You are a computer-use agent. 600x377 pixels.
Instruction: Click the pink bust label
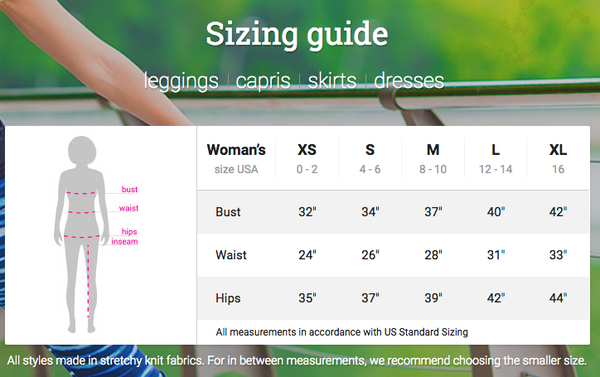[x=129, y=189]
